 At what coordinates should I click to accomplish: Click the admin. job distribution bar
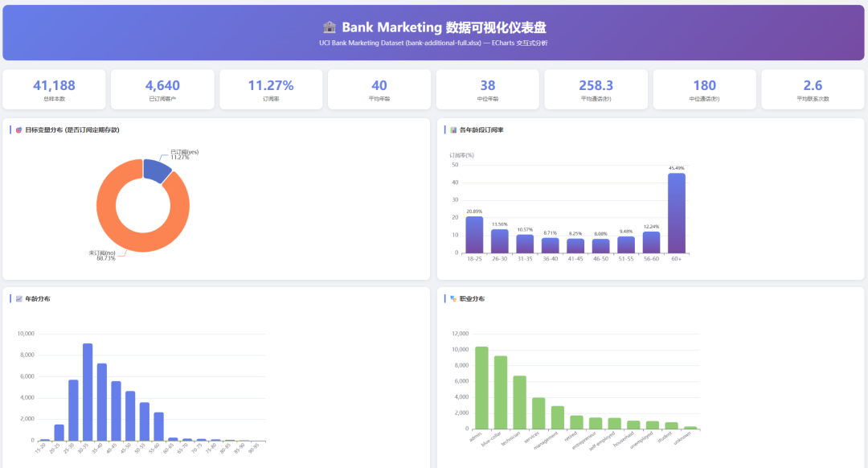pyautogui.click(x=481, y=388)
